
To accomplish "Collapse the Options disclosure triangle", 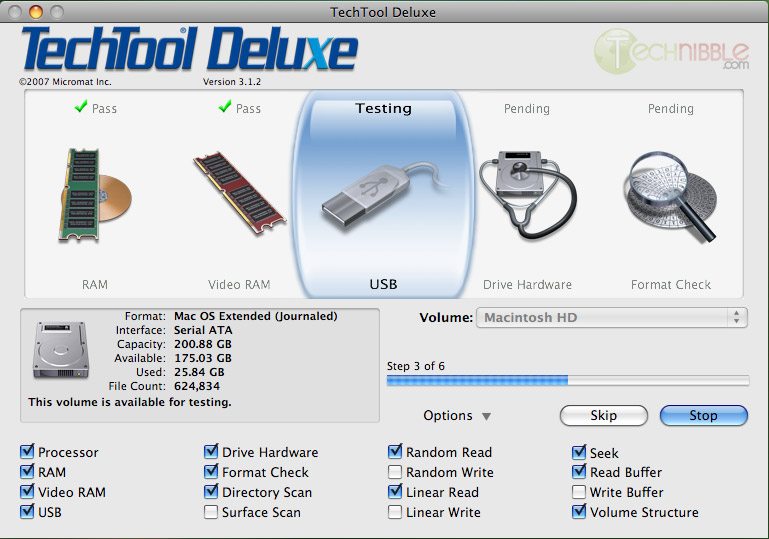I will 486,416.
